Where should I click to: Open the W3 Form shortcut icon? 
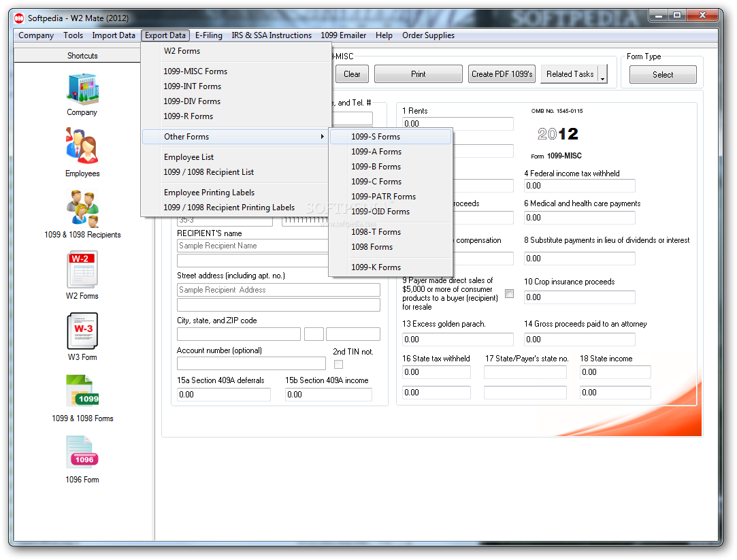pos(82,331)
